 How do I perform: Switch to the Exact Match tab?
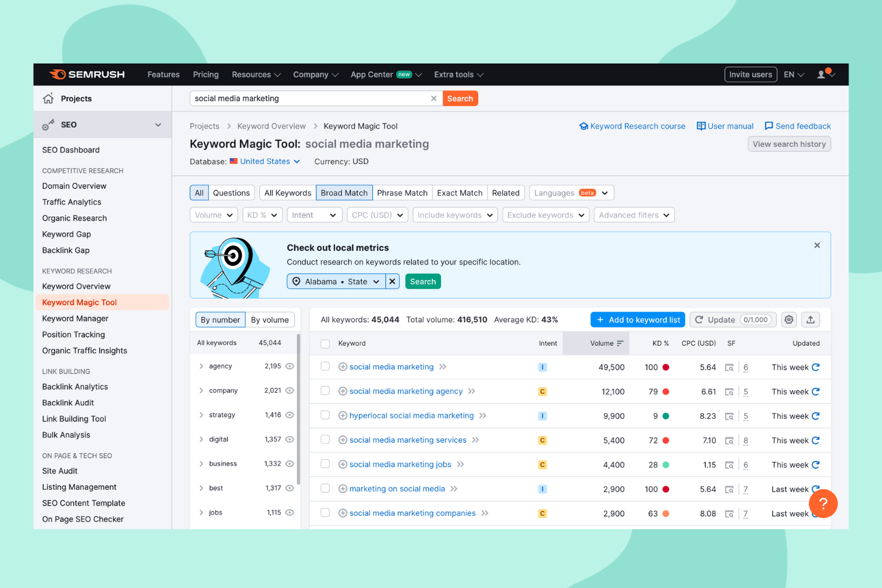point(459,192)
